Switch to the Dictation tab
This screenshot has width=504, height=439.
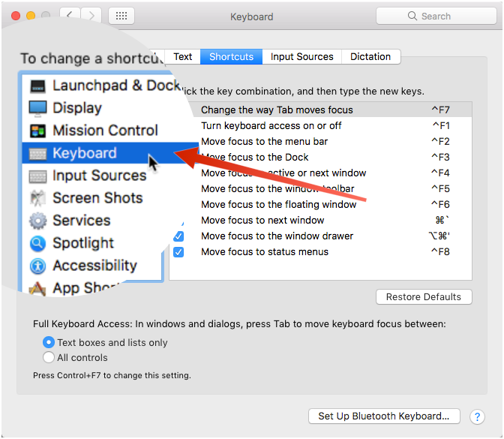point(370,56)
